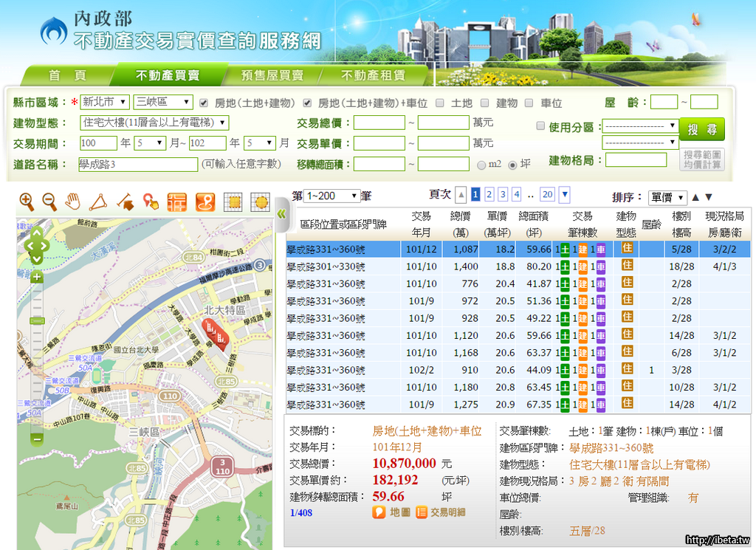The image size is (756, 550).
Task: Choose the triangle area measurement tool
Action: pyautogui.click(x=97, y=201)
